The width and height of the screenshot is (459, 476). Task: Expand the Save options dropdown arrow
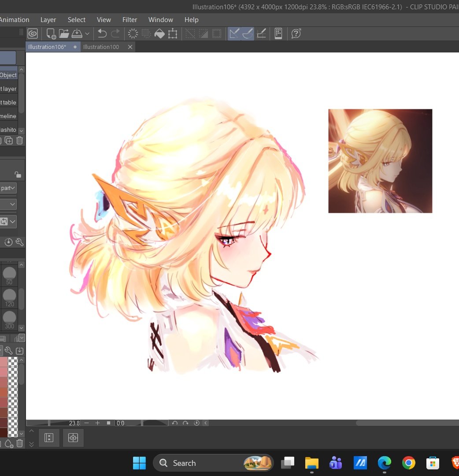[87, 33]
